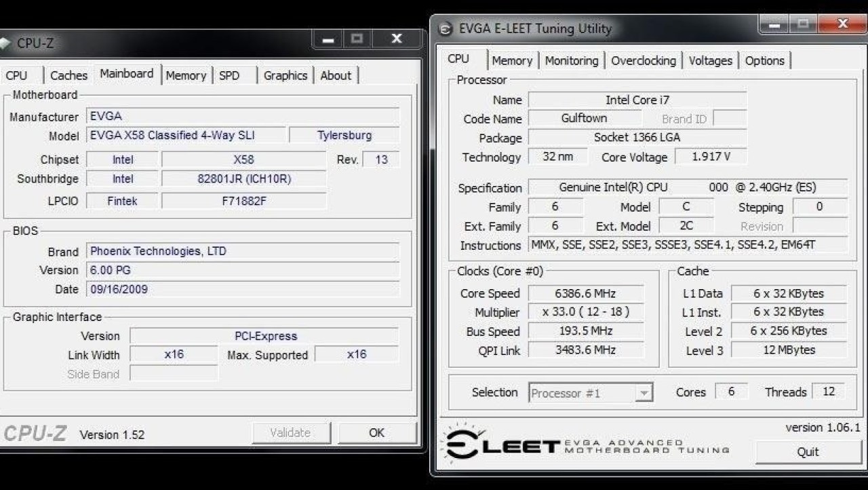Click the Threads count field 12
This screenshot has height=490, width=868.
[828, 392]
